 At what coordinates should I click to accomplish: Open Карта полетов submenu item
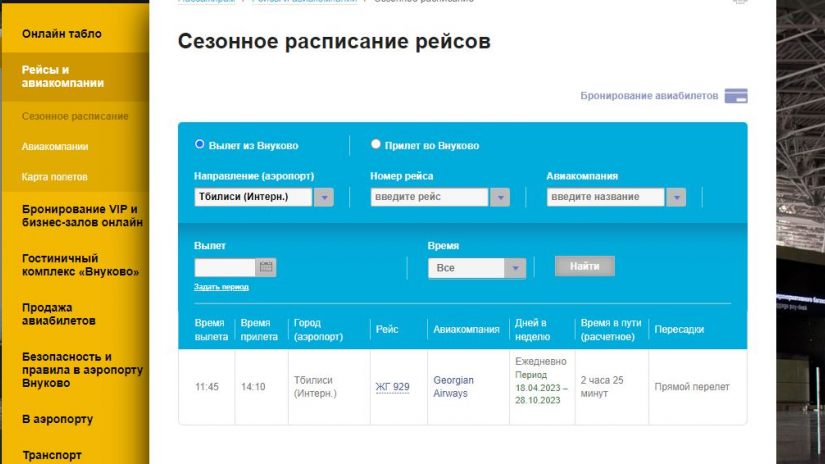point(54,177)
